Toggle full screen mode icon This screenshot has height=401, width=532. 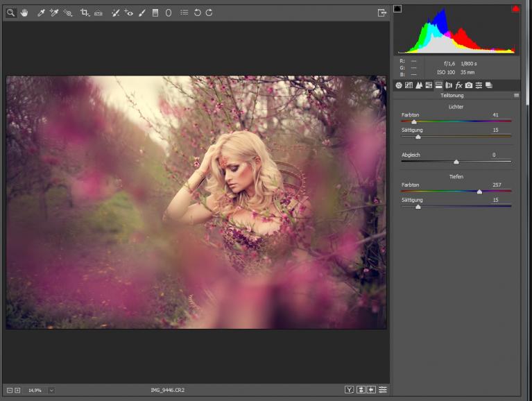382,13
